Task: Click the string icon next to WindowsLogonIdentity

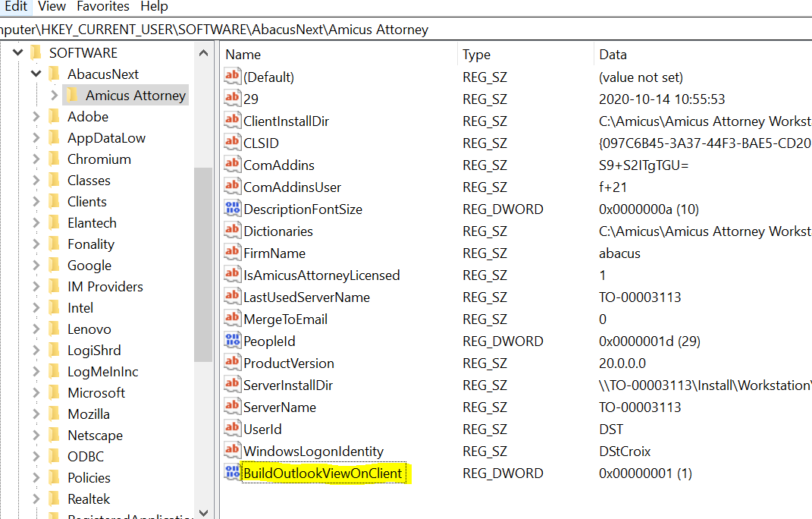Action: coord(233,451)
